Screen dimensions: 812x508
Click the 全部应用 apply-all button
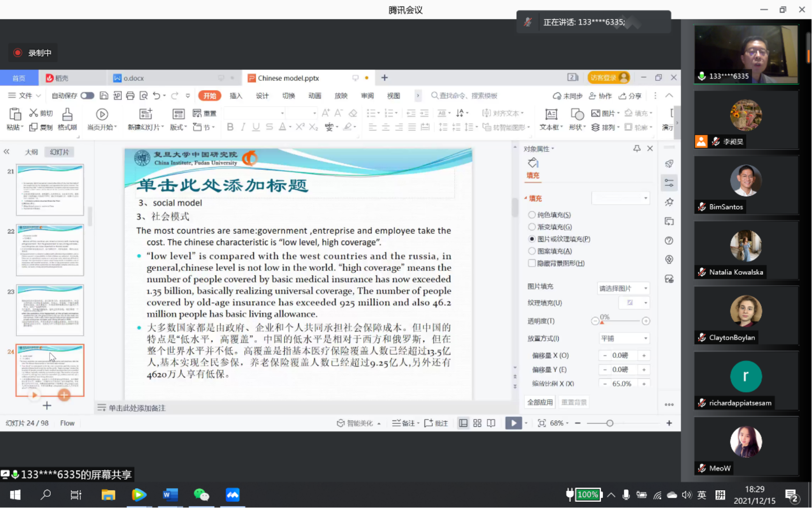tap(539, 401)
